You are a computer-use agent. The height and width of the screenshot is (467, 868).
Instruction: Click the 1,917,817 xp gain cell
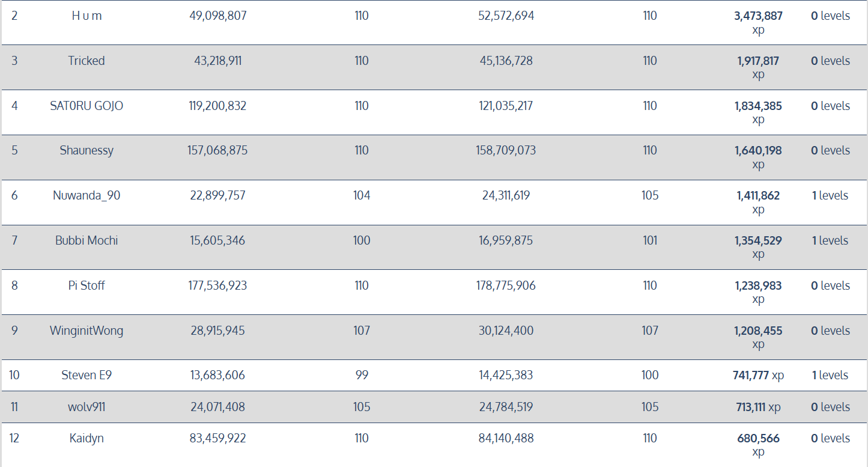(x=758, y=61)
